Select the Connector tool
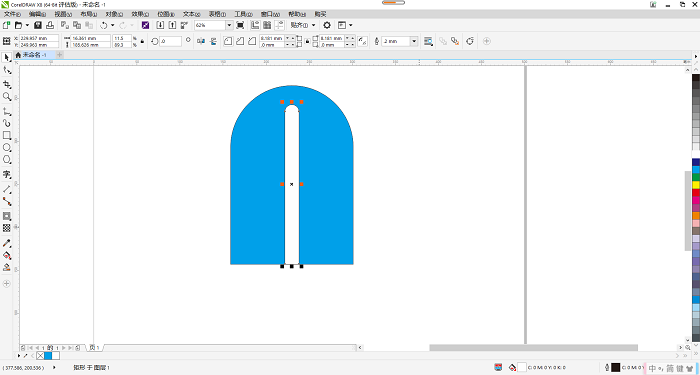 7,201
